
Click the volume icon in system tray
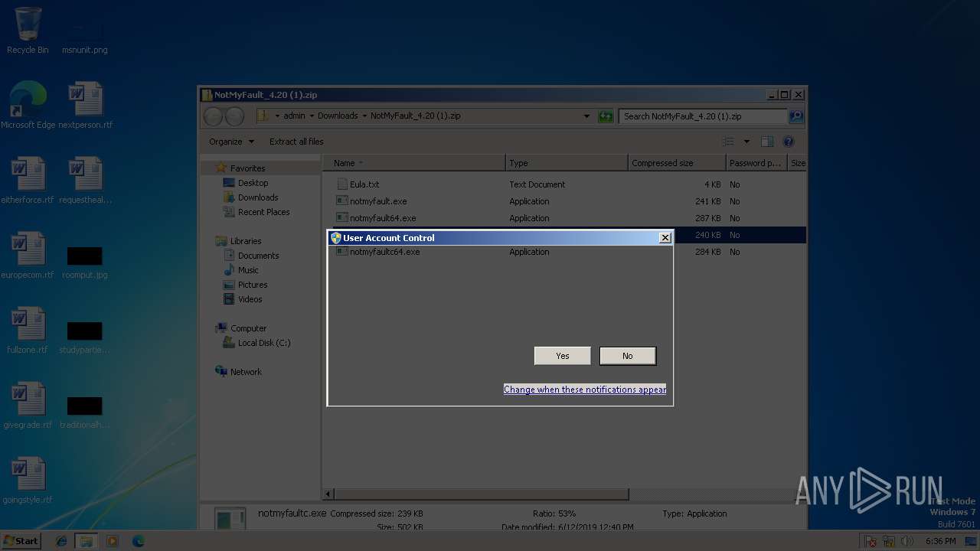[908, 541]
